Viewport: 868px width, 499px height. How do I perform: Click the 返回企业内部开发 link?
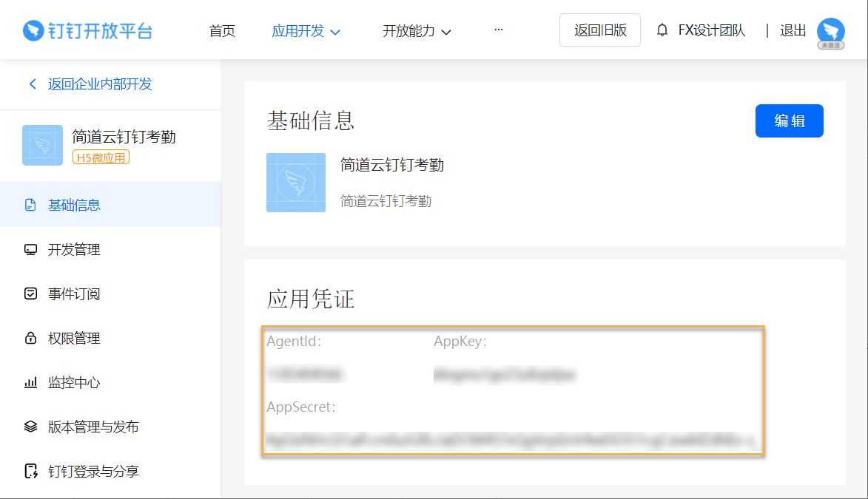pos(100,84)
